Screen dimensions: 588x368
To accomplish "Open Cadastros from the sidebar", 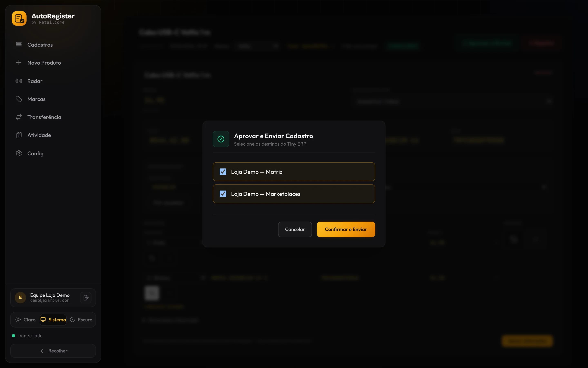I will click(53, 45).
